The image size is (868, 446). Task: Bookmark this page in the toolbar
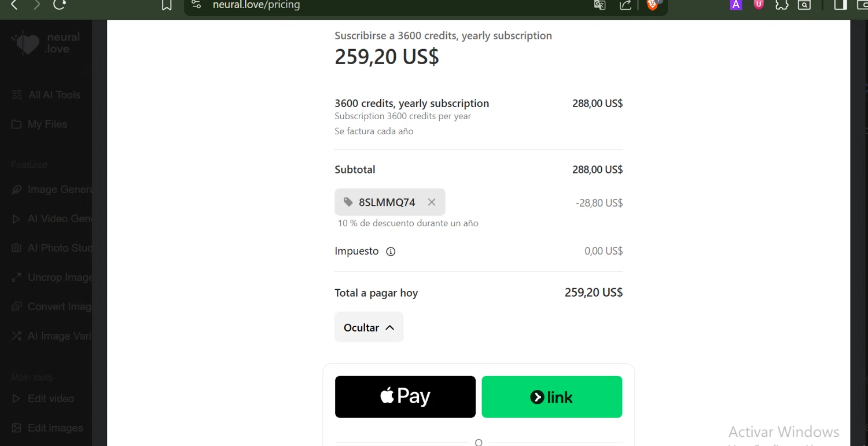(x=167, y=5)
